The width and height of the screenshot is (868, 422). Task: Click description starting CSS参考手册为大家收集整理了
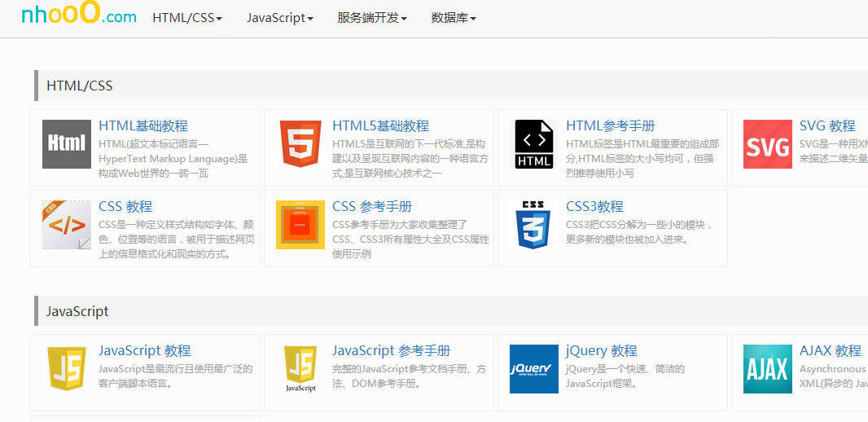click(410, 240)
